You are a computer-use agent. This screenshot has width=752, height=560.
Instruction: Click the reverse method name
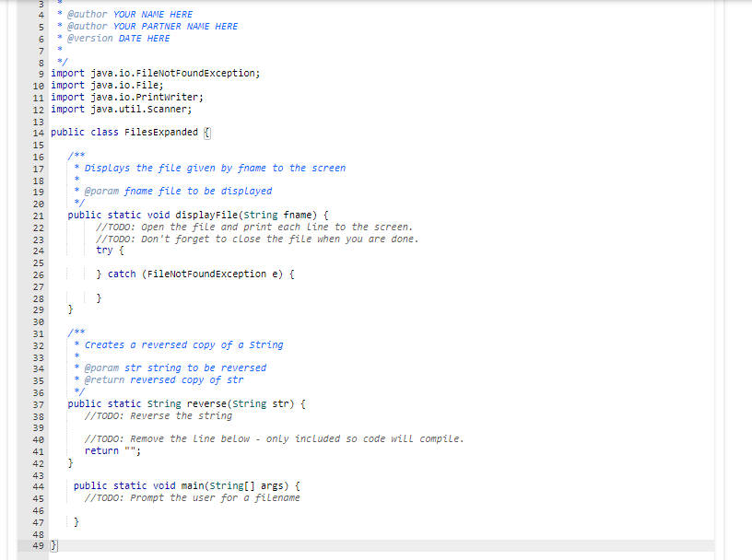[x=205, y=402]
